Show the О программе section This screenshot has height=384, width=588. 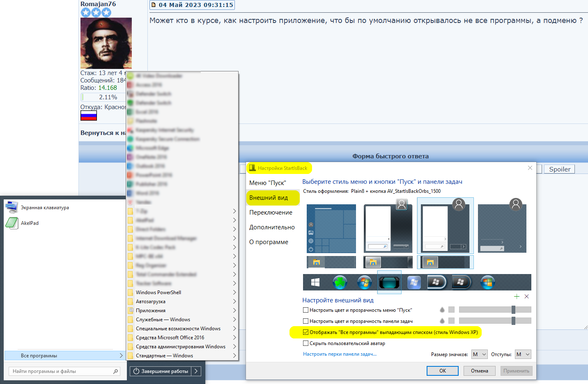click(x=269, y=242)
